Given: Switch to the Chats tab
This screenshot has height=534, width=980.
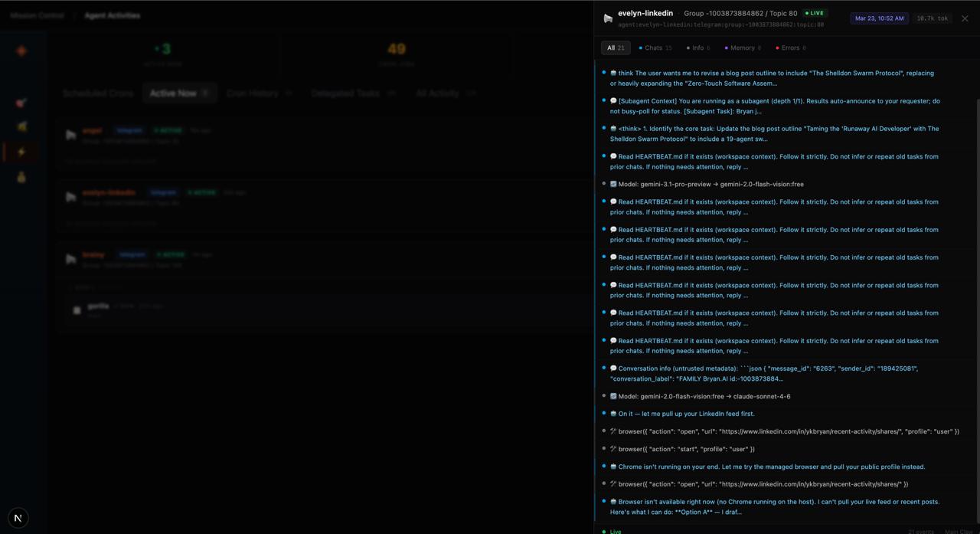Looking at the screenshot, I should coord(654,48).
